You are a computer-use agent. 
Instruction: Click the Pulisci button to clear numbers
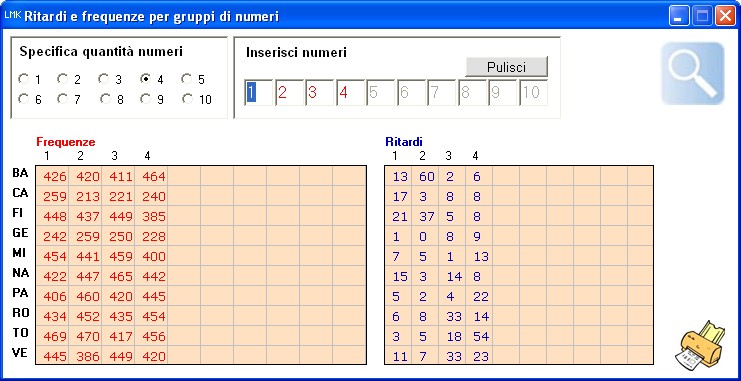tap(507, 67)
